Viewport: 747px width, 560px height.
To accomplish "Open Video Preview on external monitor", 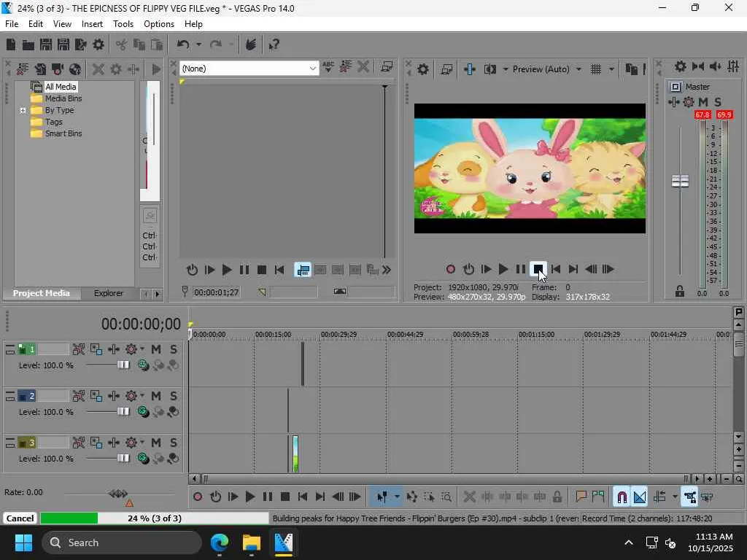I will pos(446,69).
